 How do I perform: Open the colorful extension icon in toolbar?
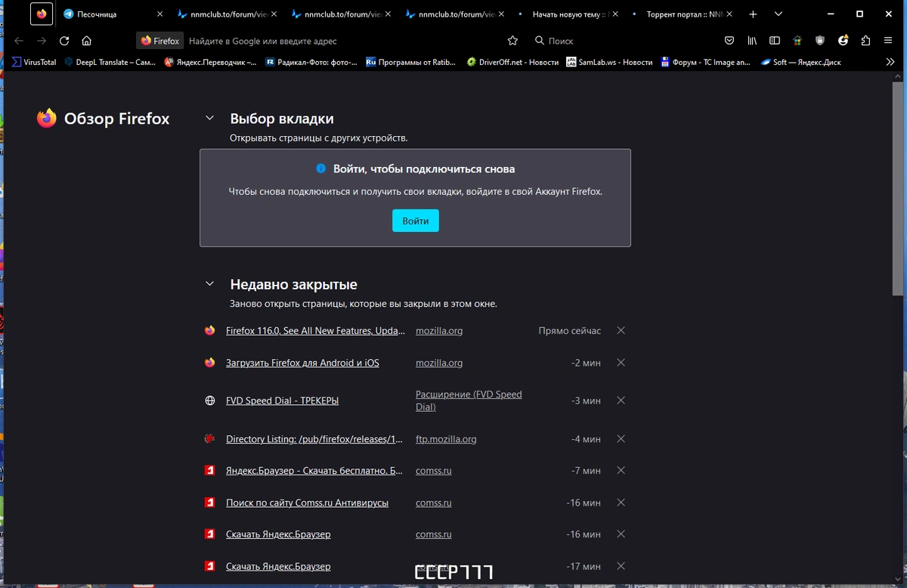[797, 41]
